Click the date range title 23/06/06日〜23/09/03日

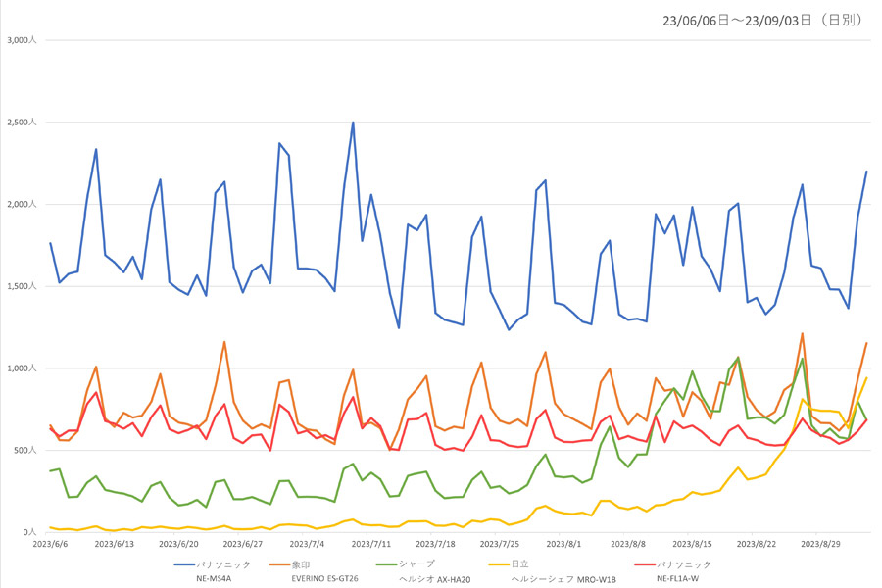pos(737,21)
